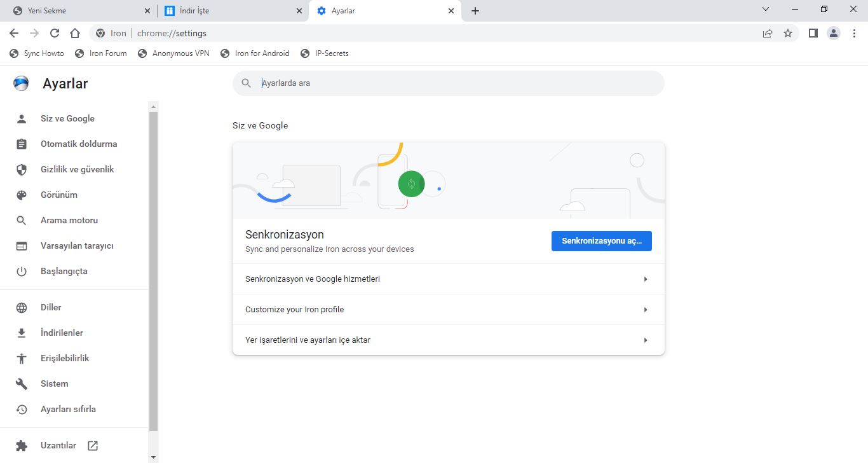
Task: Click the Uzantılar external link icon
Action: click(x=93, y=445)
